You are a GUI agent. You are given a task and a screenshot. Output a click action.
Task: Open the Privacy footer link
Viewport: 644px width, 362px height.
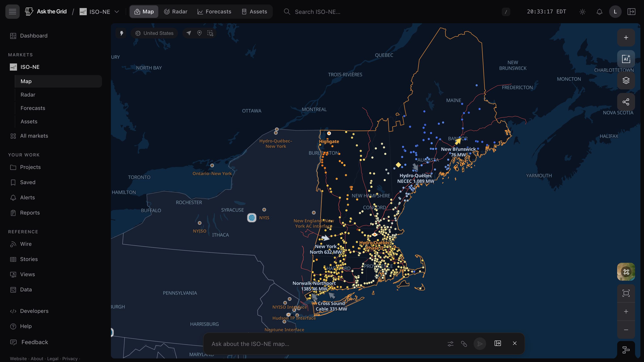tap(70, 359)
